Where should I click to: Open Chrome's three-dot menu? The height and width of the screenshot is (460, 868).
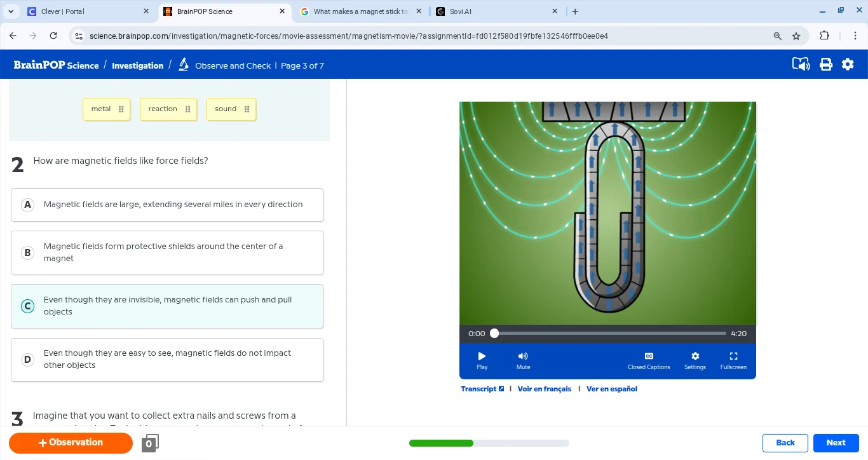[x=855, y=36]
